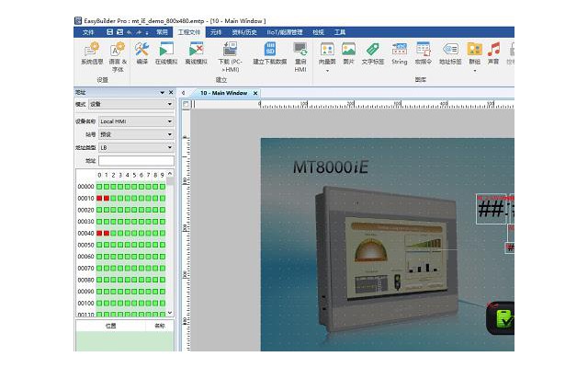Expand the 向量图 dropdown arrow
The height and width of the screenshot is (368, 588).
[x=327, y=71]
